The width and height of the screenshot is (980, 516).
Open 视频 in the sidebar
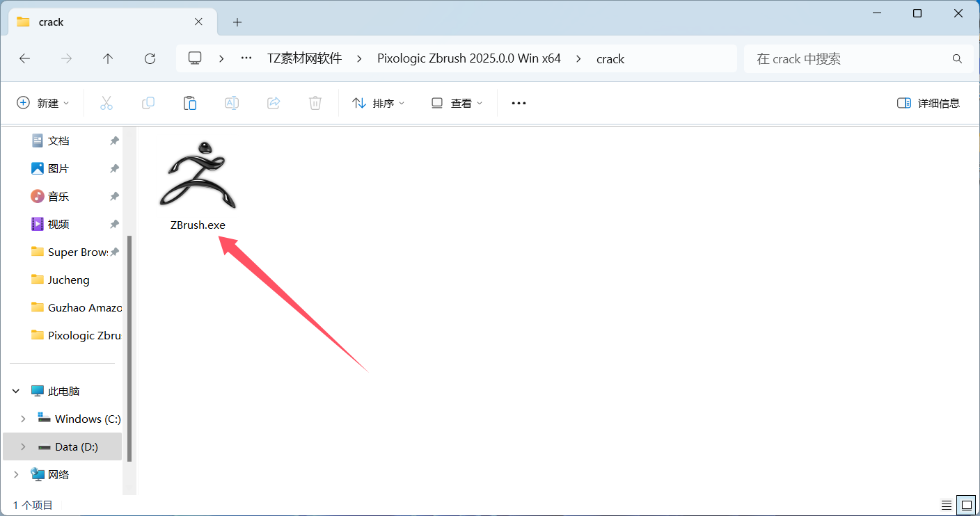click(x=58, y=224)
